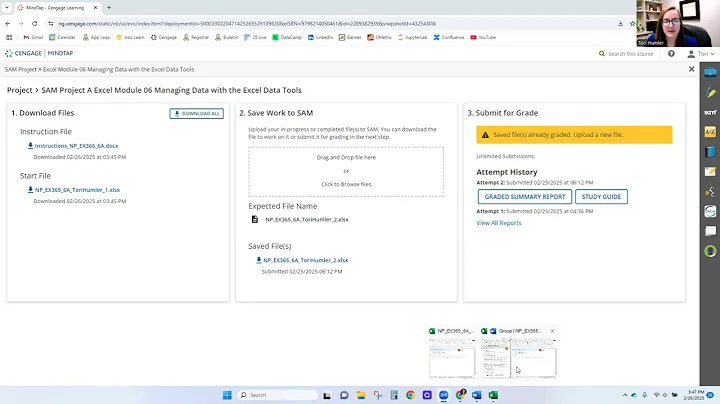
Task: Open the SAM app in right sidebar
Action: coord(710,112)
